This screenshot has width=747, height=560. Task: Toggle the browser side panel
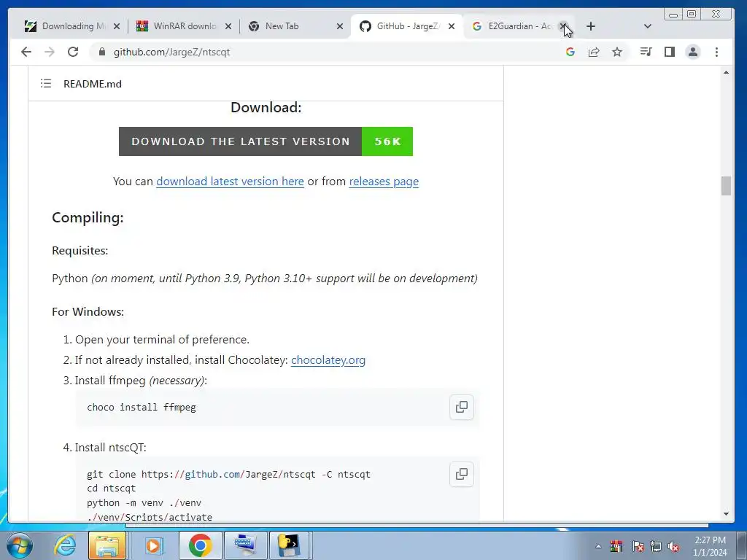click(670, 52)
